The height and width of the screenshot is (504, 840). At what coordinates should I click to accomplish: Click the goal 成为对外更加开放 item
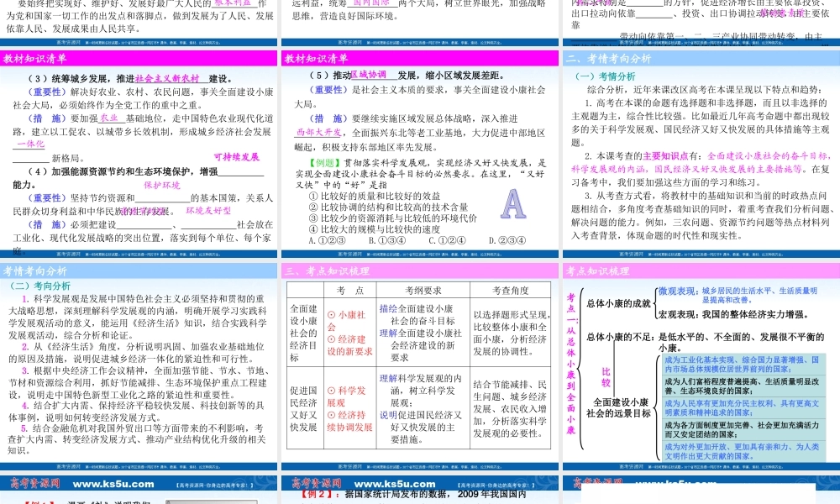742,451
